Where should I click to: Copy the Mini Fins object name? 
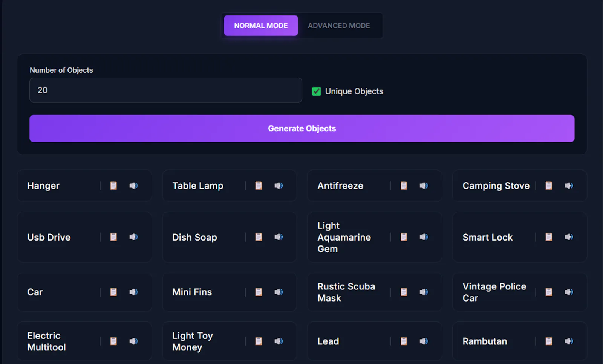coord(259,292)
